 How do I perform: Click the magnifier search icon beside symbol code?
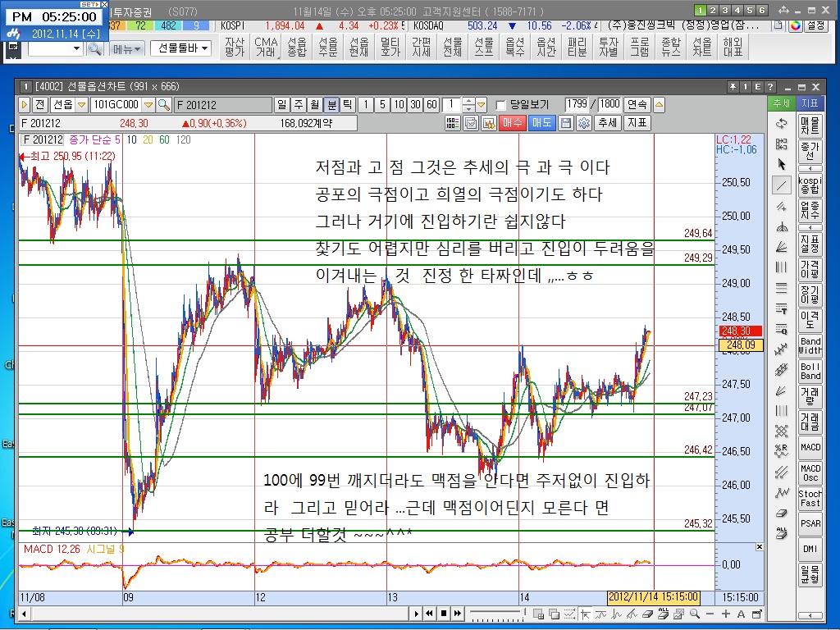[x=164, y=105]
